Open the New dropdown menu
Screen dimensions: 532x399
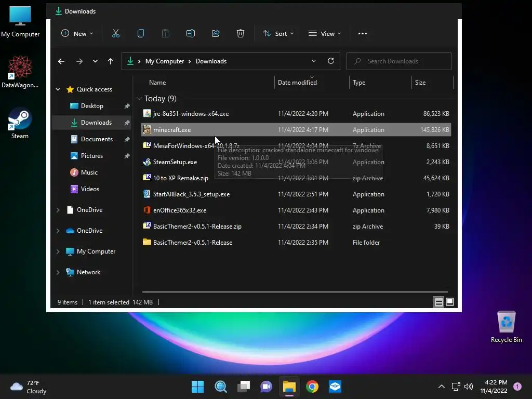pyautogui.click(x=77, y=33)
